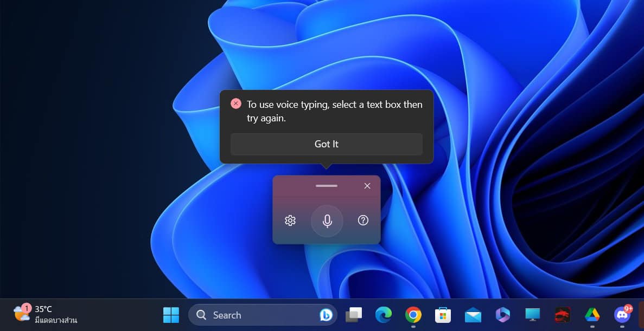Viewport: 644px width, 331px height.
Task: Open Google Chrome from taskbar
Action: click(413, 315)
